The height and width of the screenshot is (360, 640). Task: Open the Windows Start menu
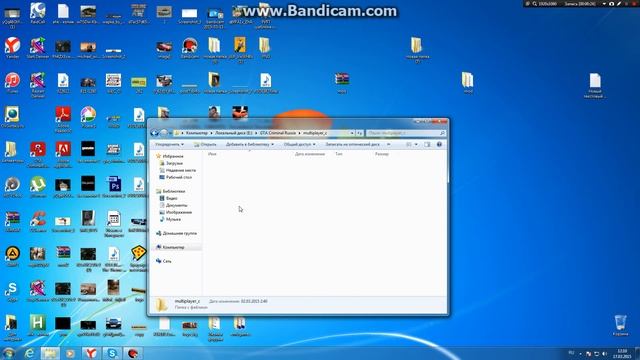pyautogui.click(x=9, y=353)
